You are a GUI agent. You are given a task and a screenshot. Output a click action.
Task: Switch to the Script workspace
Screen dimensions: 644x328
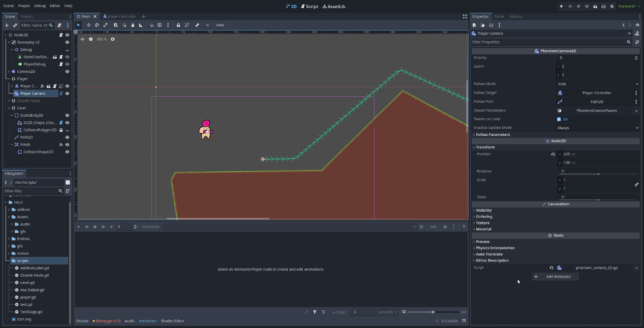click(x=309, y=6)
